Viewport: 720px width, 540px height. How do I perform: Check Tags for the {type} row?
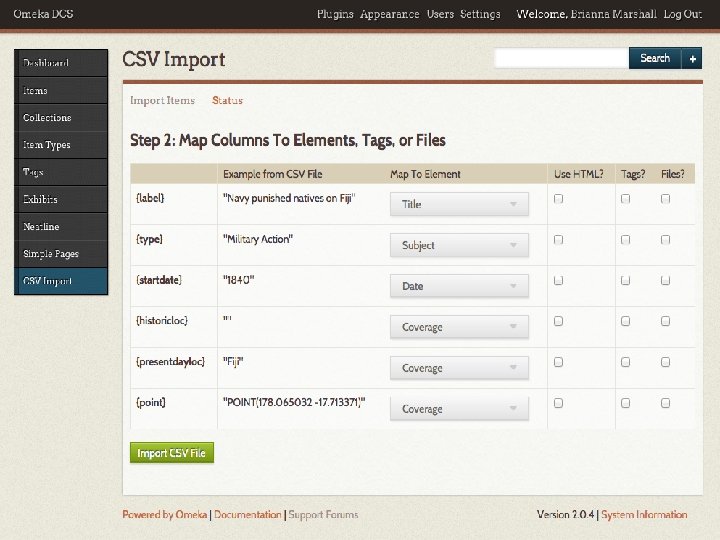pyautogui.click(x=625, y=240)
